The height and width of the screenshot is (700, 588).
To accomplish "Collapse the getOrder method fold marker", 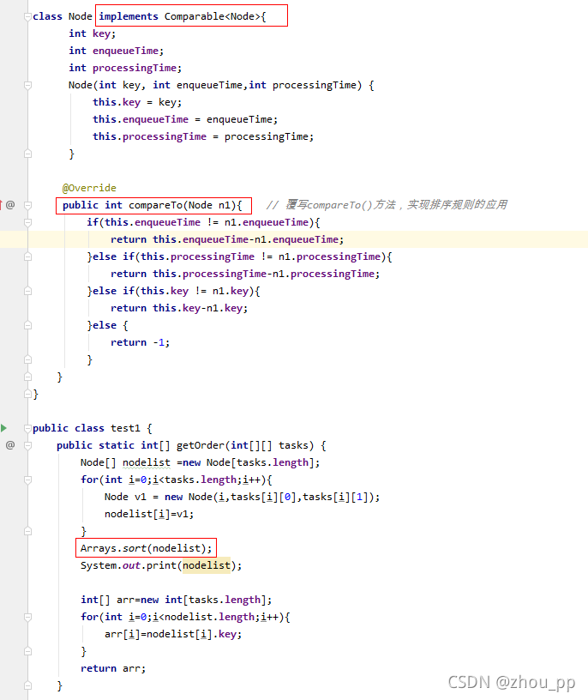I will (27, 445).
